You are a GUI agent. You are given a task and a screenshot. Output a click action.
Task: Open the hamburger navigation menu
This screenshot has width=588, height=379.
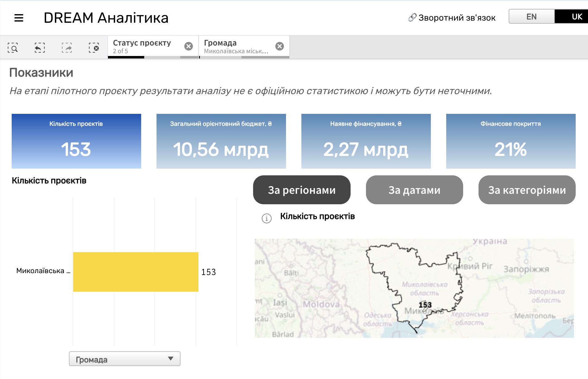[x=18, y=18]
